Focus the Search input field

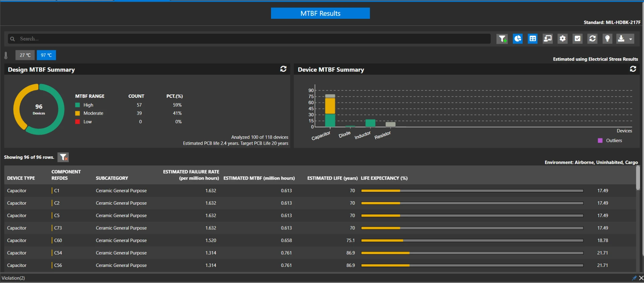click(x=249, y=39)
